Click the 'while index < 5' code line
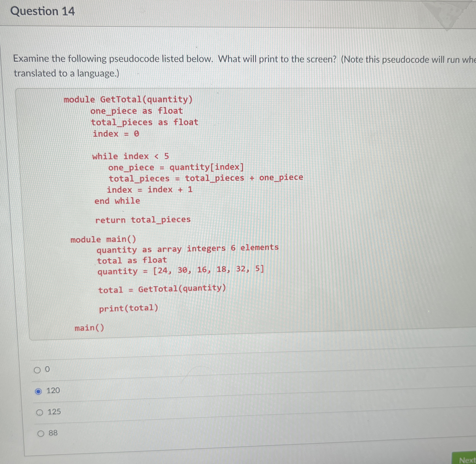 [130, 156]
